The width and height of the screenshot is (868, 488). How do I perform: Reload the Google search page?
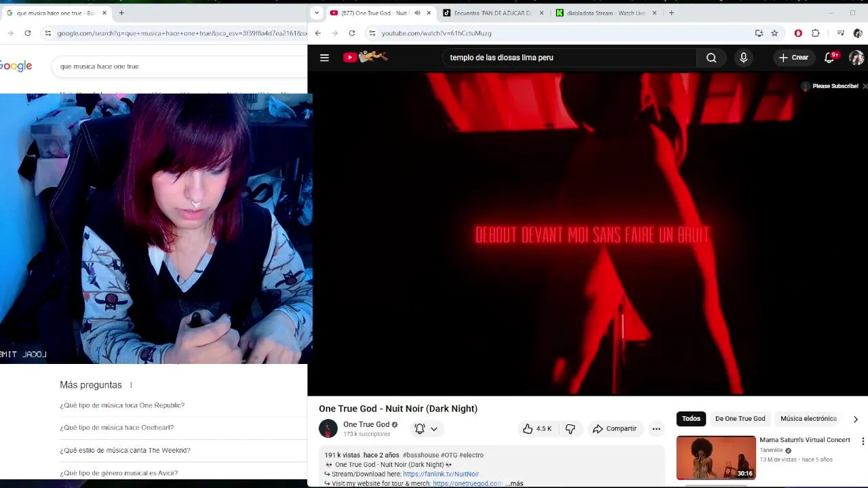click(27, 33)
